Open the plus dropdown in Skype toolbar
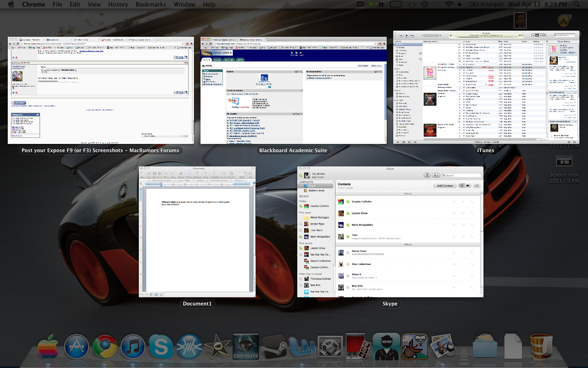This screenshot has width=588, height=368. click(x=436, y=175)
